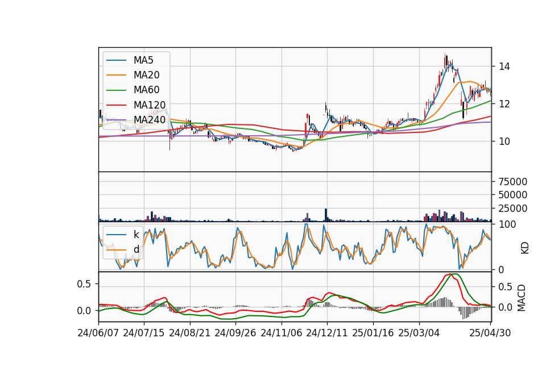Click the 24/12/11 date tick label
The width and height of the screenshot is (546, 392).
tap(327, 333)
